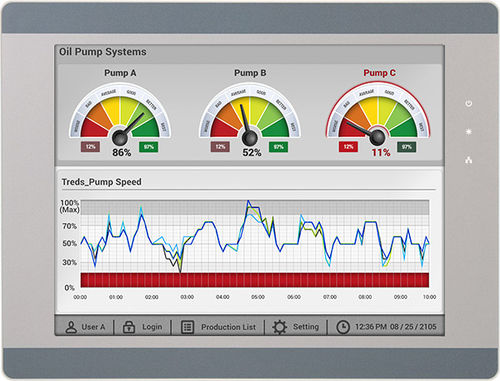This screenshot has width=500, height=381.
Task: Click Pump A green 97% indicator
Action: pos(148,147)
